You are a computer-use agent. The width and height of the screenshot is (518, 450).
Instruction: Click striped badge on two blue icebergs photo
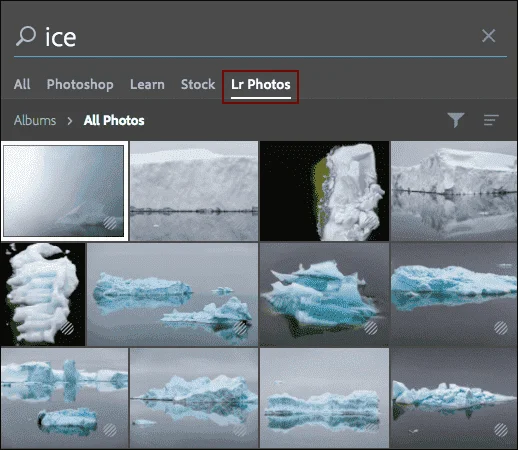(240, 328)
